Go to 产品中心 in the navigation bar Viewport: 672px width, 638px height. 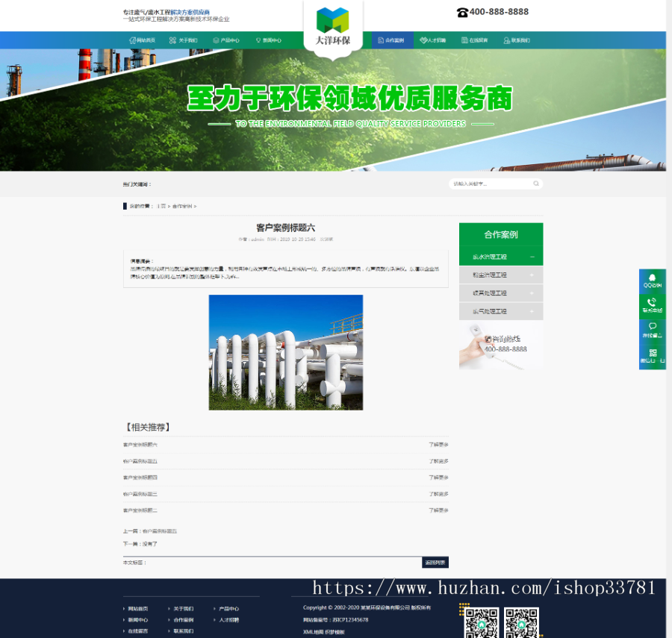(x=226, y=40)
